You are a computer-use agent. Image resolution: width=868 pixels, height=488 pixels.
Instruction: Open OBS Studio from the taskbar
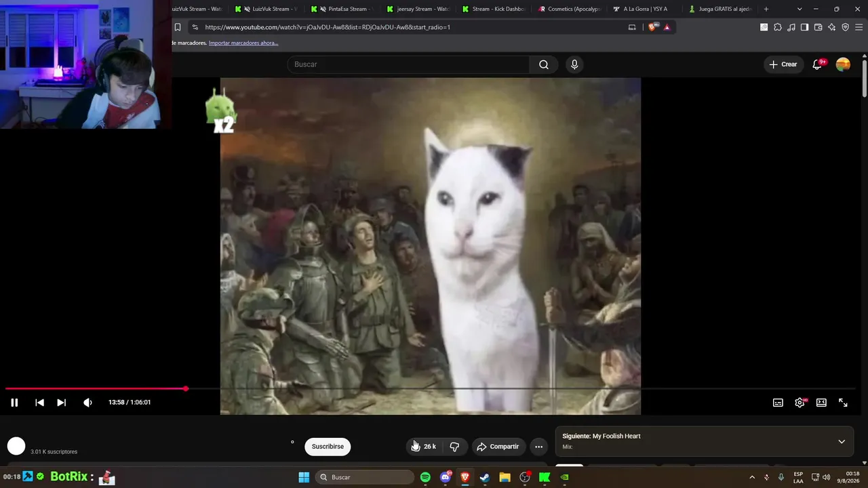pyautogui.click(x=525, y=477)
